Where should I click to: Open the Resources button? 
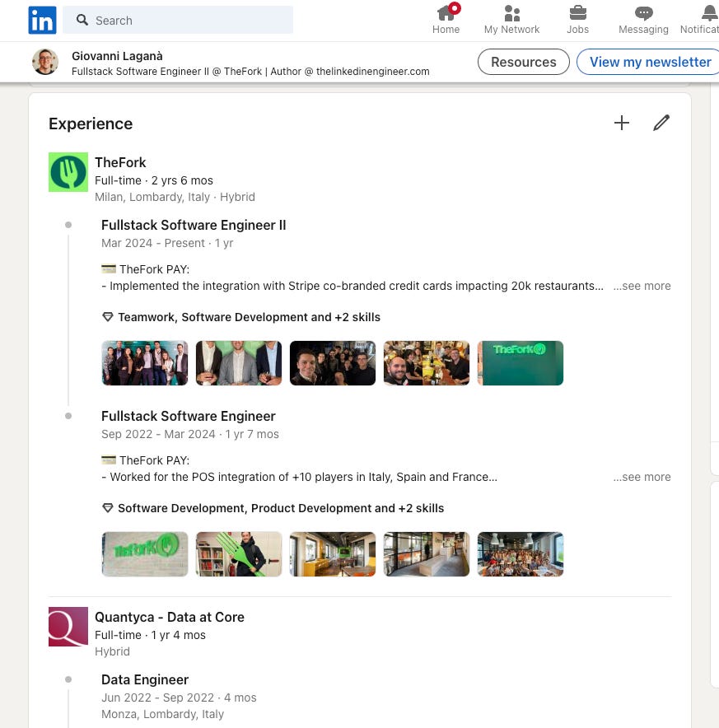point(524,62)
